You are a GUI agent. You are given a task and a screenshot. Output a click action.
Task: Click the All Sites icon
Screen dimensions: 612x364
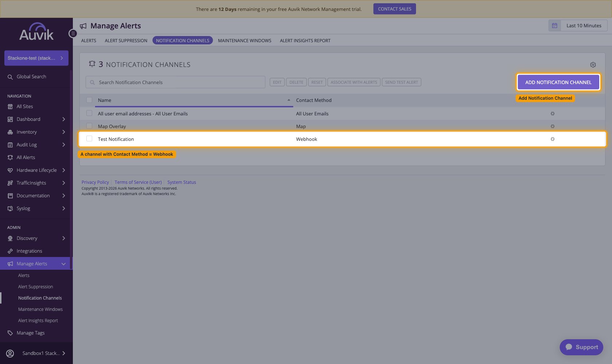pyautogui.click(x=10, y=107)
